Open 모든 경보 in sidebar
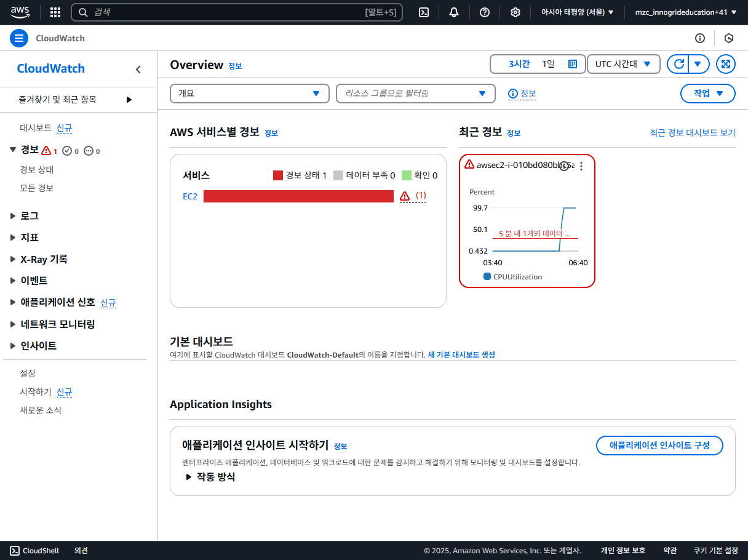748x560 pixels. 37,188
